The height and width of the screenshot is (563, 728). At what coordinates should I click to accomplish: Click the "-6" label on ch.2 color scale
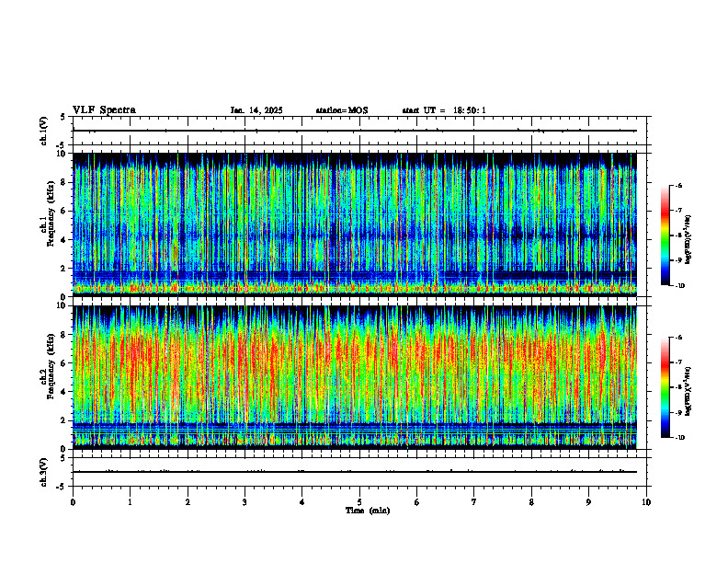click(x=678, y=338)
